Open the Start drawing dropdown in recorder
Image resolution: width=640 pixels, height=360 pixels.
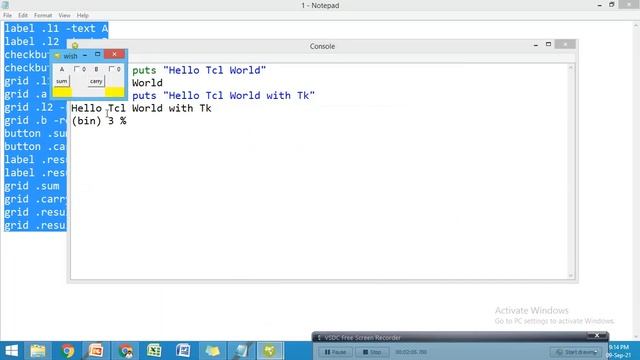pos(576,352)
